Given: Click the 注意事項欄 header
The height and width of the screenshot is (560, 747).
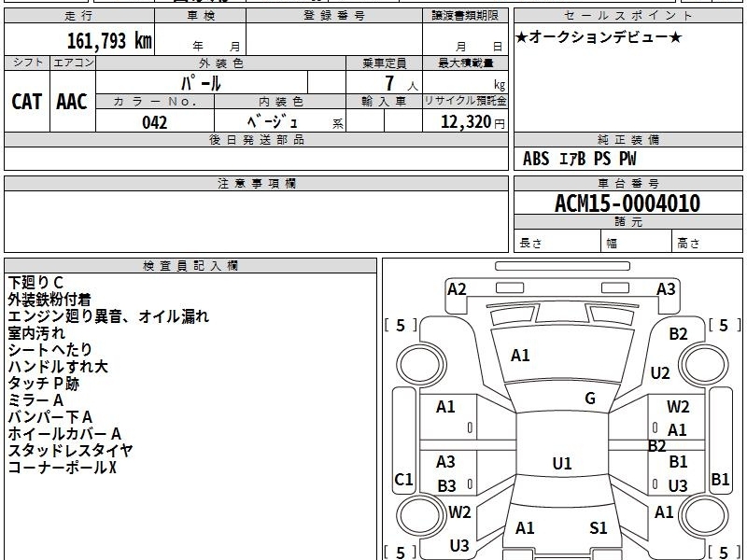Looking at the screenshot, I should (256, 183).
